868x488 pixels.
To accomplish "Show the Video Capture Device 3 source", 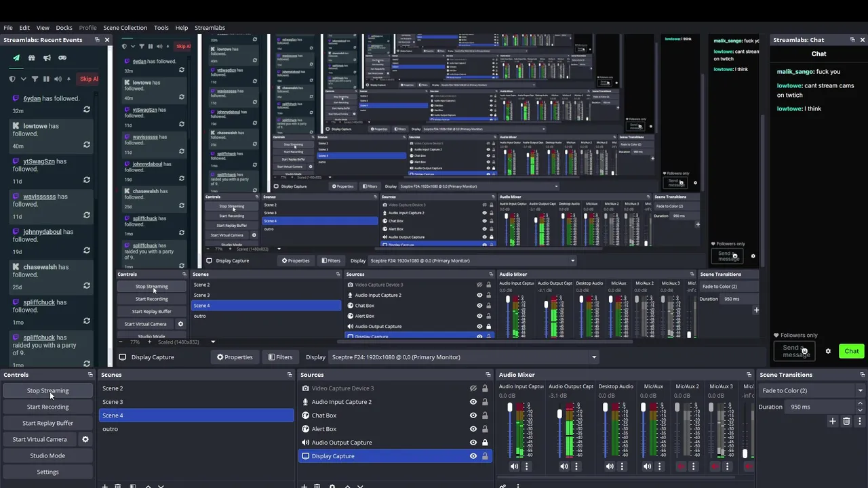I will point(473,388).
